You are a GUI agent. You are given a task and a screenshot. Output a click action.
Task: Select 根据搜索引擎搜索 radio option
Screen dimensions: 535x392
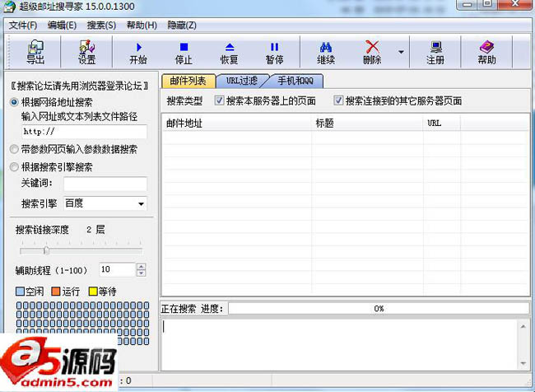(x=14, y=167)
